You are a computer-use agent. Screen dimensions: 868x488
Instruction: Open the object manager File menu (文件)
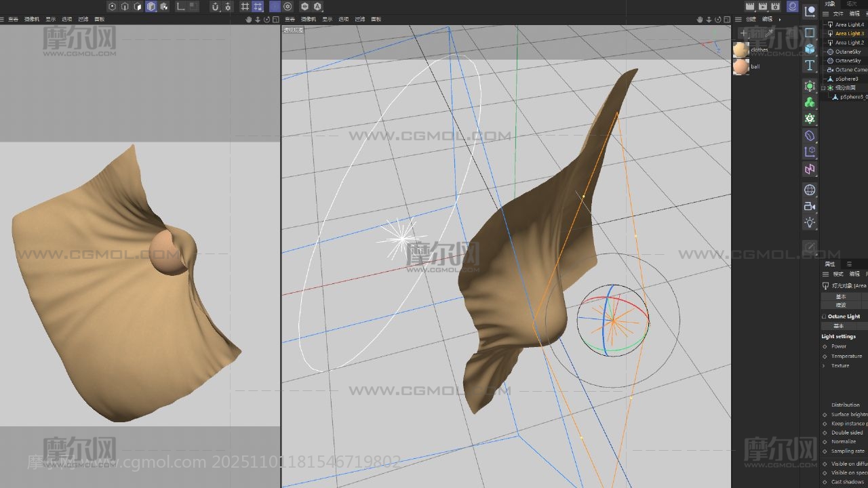838,14
